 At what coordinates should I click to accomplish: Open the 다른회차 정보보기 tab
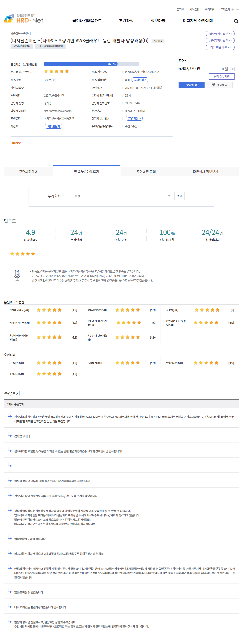[x=205, y=172]
